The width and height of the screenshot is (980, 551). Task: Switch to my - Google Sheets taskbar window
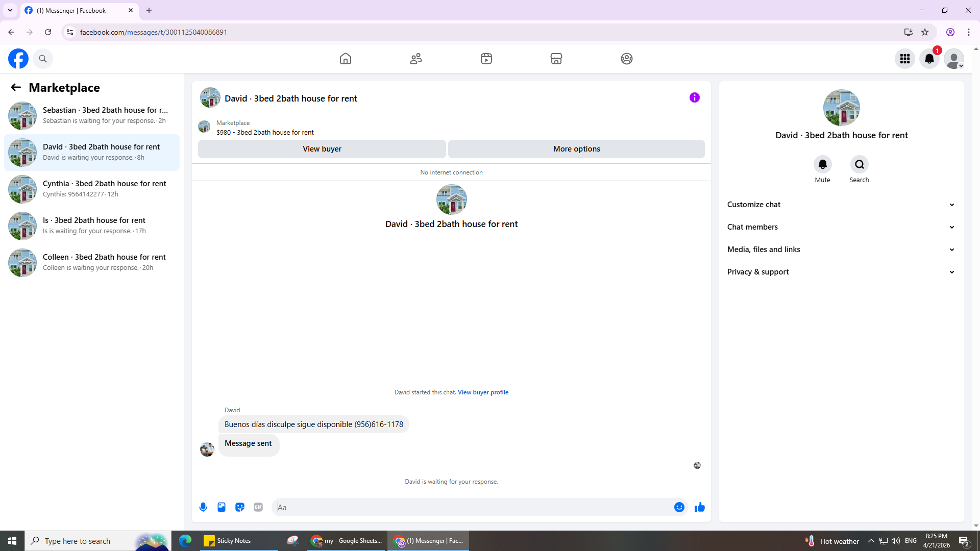pyautogui.click(x=347, y=541)
